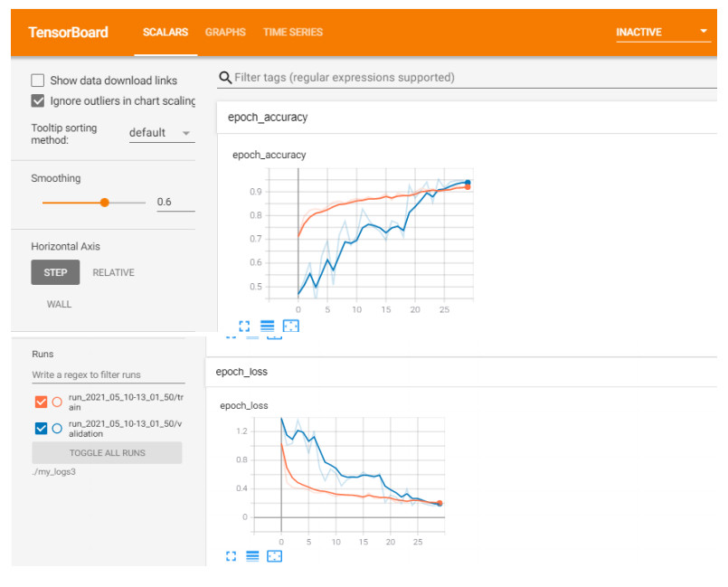Click the orange circle for the train run

(x=57, y=402)
